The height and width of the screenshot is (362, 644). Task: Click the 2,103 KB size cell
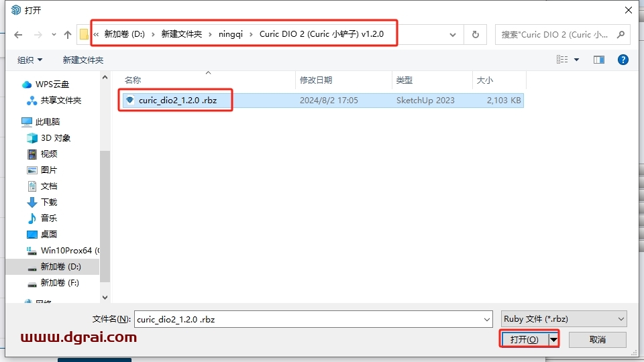(504, 100)
